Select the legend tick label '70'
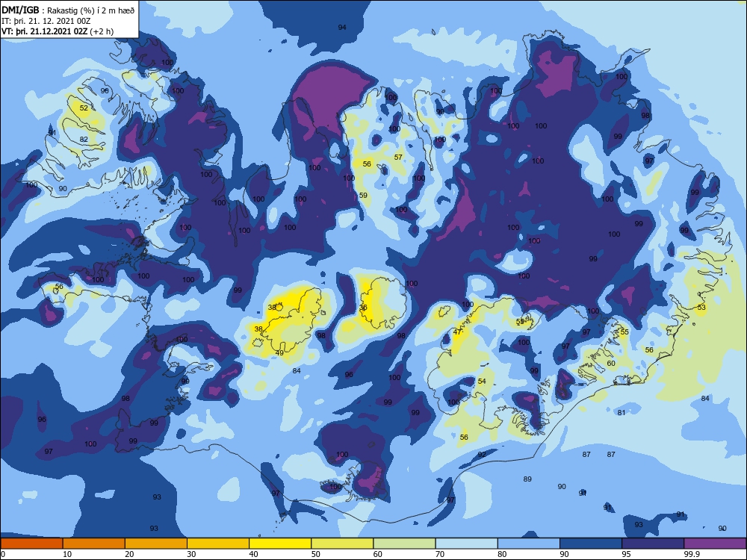Screen dimensions: 747x560 tap(440, 554)
